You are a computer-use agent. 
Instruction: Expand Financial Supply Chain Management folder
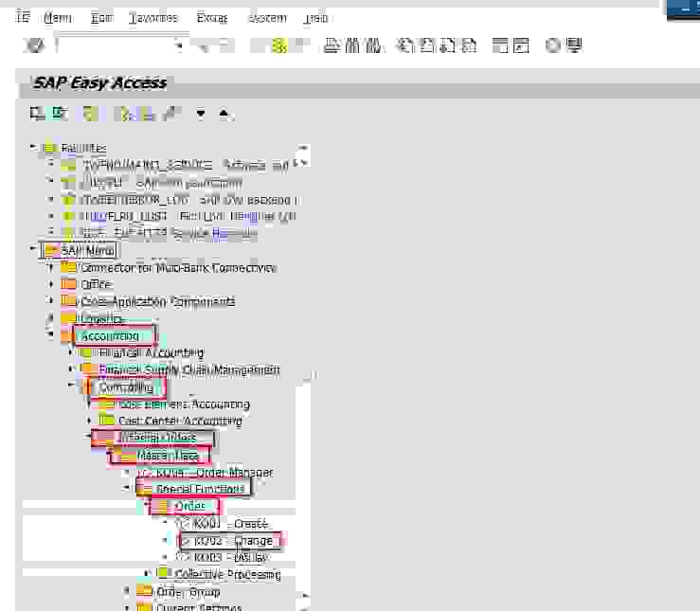tap(70, 368)
